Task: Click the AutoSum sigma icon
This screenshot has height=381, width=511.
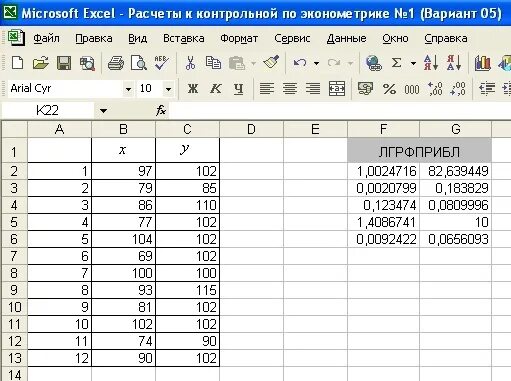Action: tap(396, 63)
